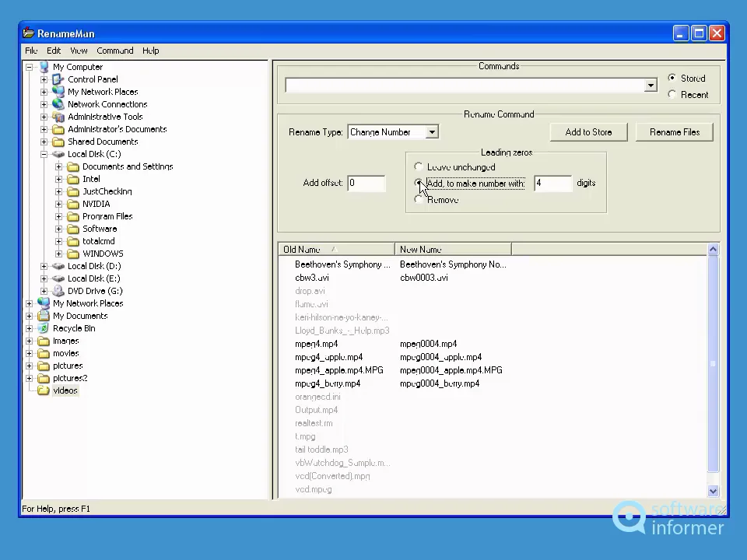747x560 pixels.
Task: Select the Stored commands radio button
Action: (x=672, y=78)
